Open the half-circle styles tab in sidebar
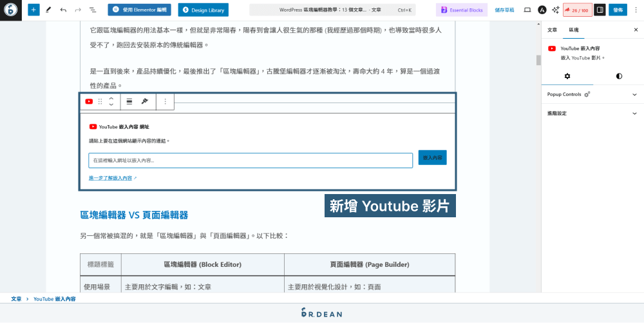The width and height of the screenshot is (644, 323). (x=619, y=76)
